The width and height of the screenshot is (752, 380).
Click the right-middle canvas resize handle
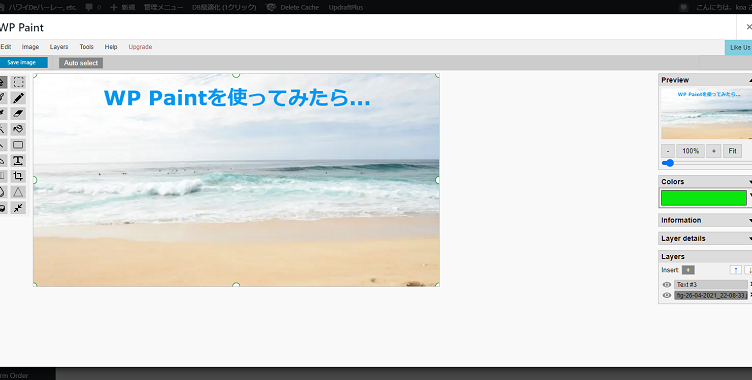[438, 180]
